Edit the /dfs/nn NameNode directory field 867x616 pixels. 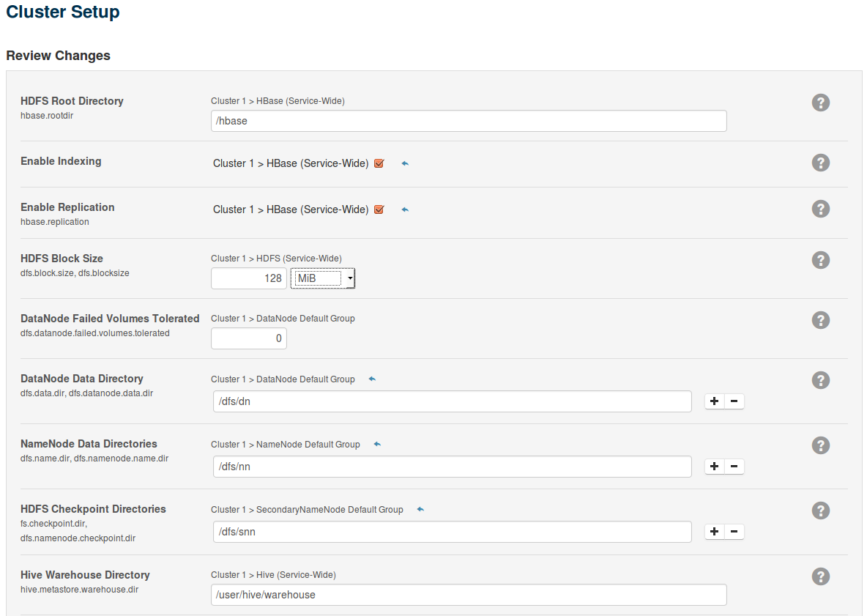click(x=453, y=467)
